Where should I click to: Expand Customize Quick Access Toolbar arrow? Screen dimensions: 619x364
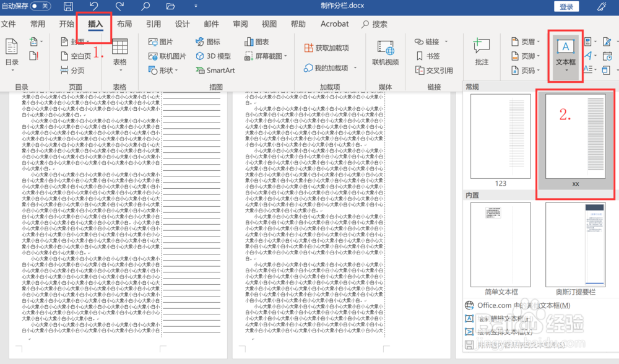tap(196, 6)
